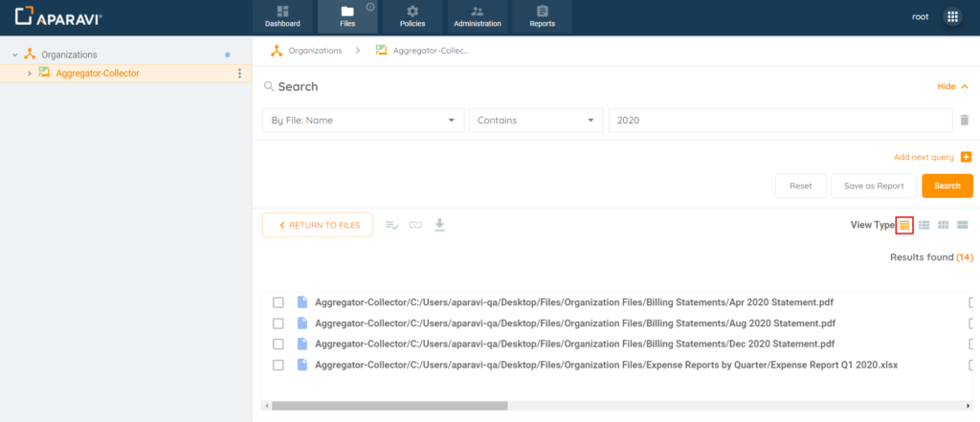The width and height of the screenshot is (980, 422).
Task: Open Aug 2020 Statement.pdf path
Action: pyautogui.click(x=575, y=323)
